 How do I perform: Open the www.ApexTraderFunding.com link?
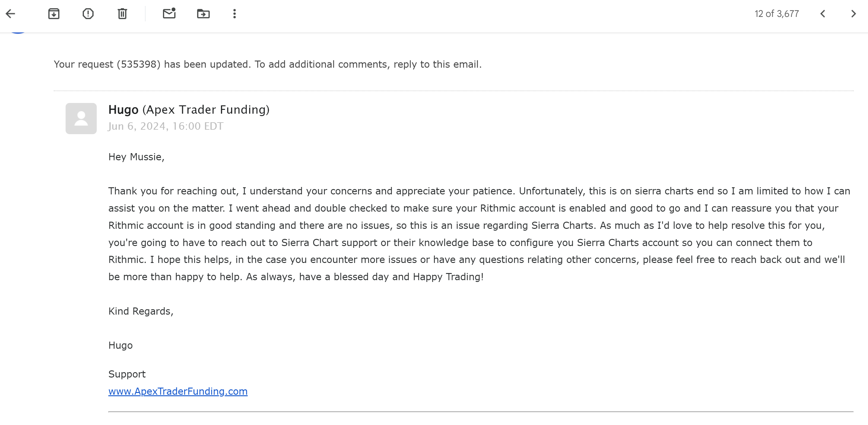coord(177,391)
